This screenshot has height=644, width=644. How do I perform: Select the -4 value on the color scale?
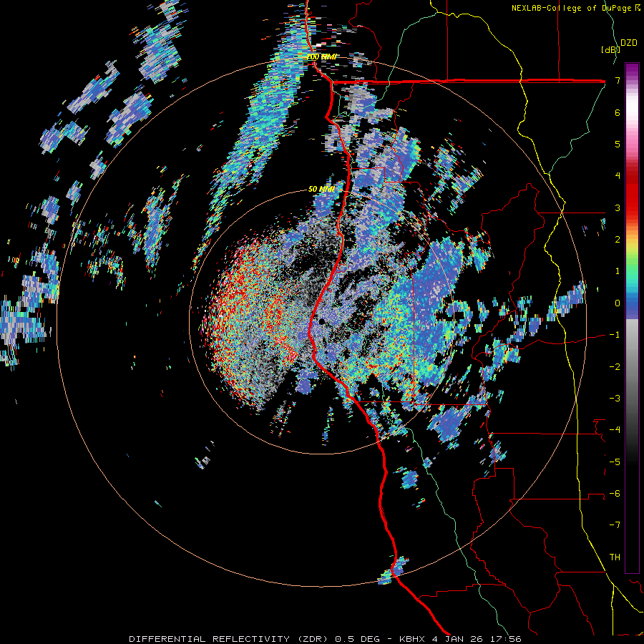point(615,430)
